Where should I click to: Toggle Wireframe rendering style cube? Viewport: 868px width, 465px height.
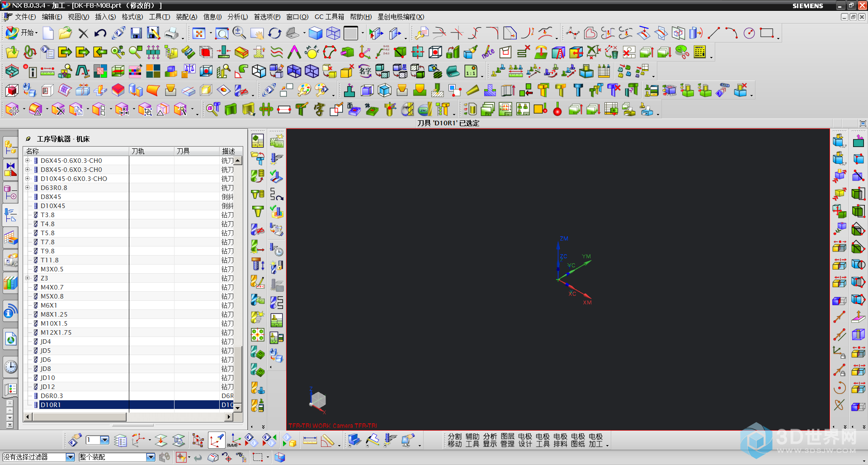coord(333,33)
